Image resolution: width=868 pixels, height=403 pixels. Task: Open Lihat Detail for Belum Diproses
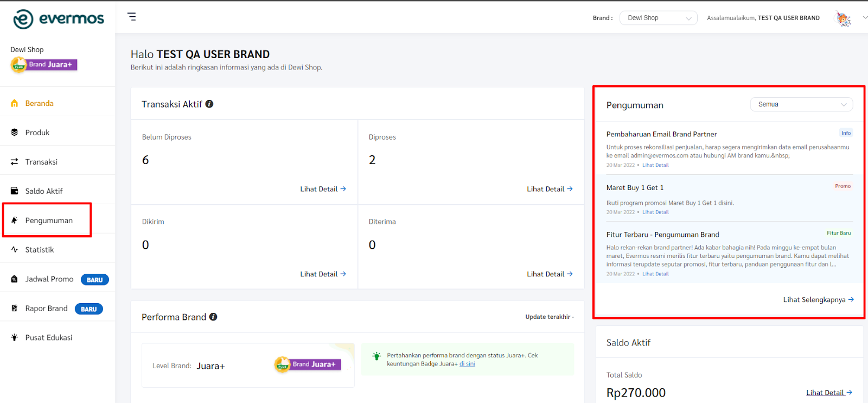(323, 189)
